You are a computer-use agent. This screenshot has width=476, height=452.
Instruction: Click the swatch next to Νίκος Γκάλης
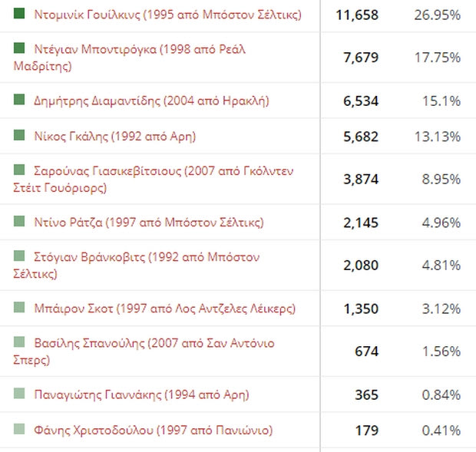point(19,135)
